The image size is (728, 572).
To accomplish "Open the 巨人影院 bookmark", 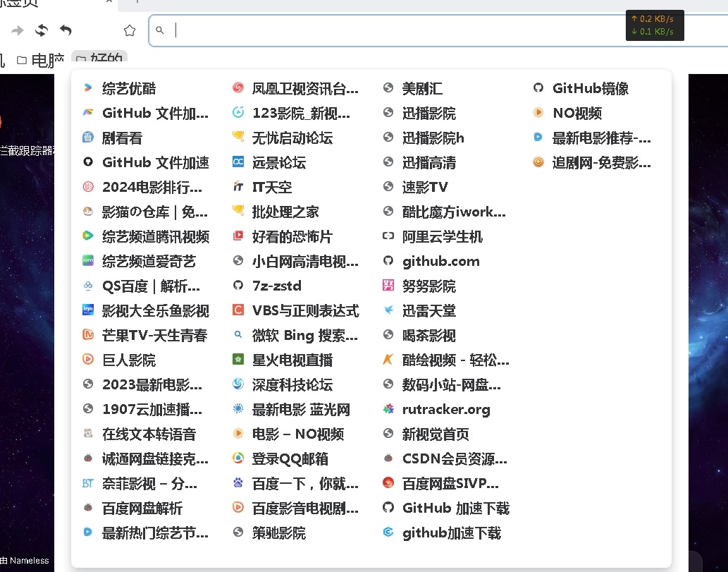I will pyautogui.click(x=119, y=360).
